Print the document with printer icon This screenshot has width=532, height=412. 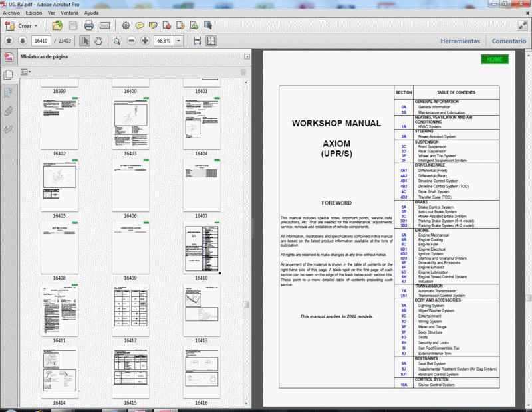click(x=88, y=25)
